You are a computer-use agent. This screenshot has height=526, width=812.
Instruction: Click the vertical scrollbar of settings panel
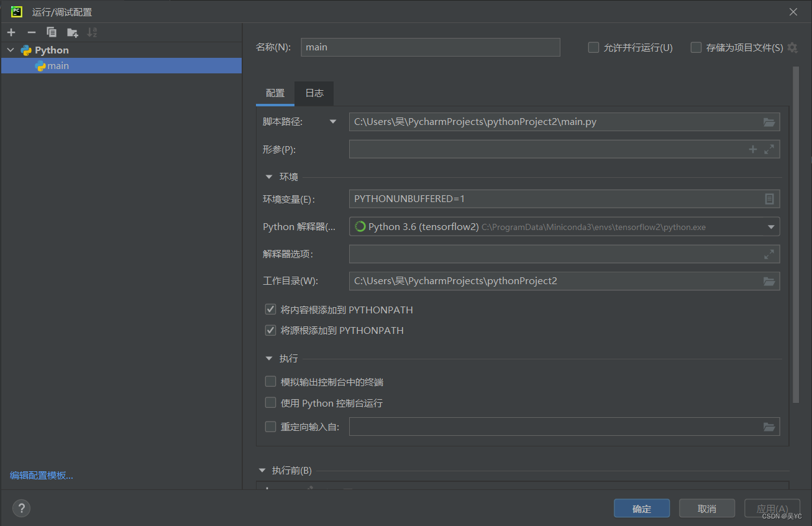coord(796,235)
